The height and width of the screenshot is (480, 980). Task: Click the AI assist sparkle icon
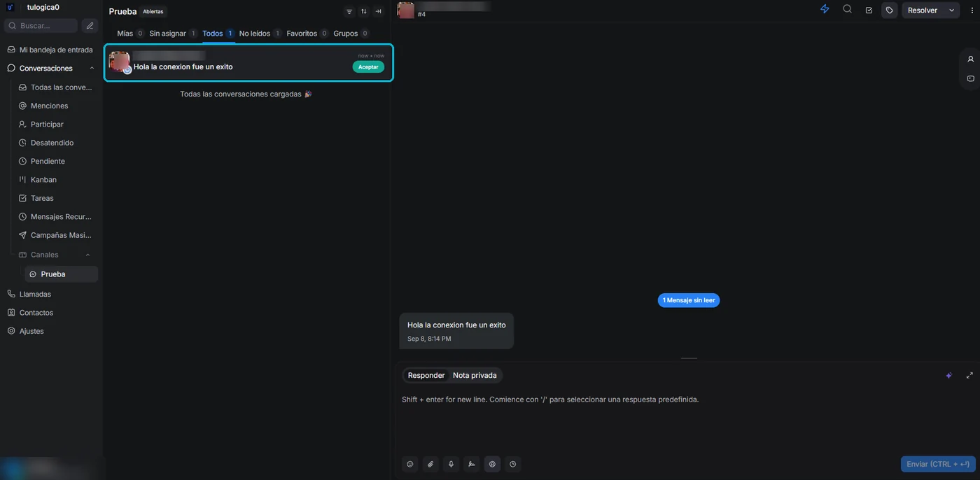[949, 376]
